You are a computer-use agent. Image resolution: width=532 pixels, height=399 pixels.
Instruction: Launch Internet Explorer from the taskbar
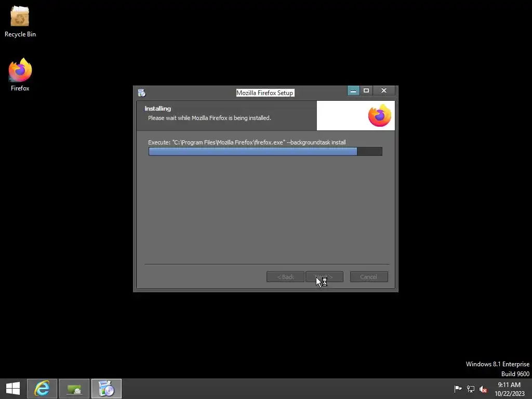(x=42, y=389)
